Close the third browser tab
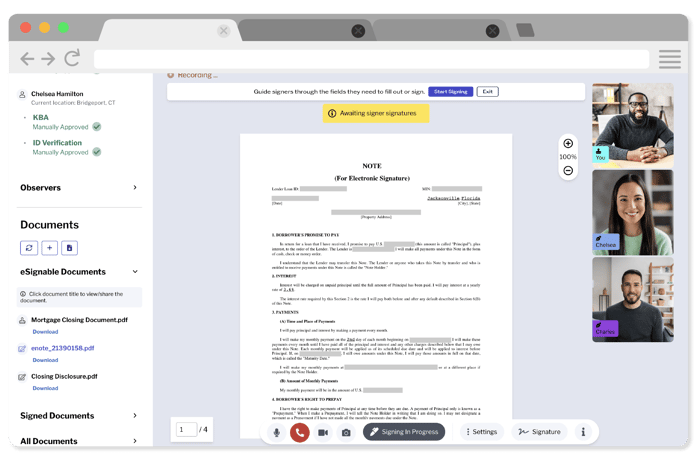 (492, 31)
